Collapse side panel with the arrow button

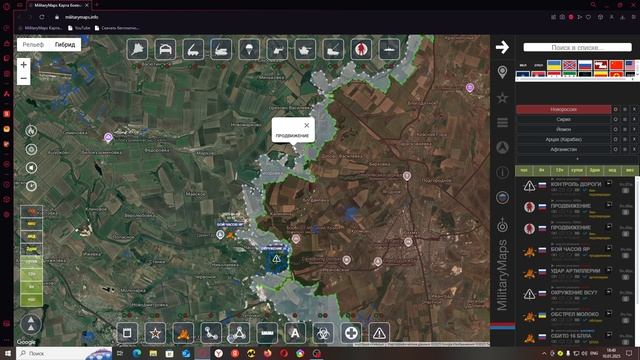[x=502, y=47]
